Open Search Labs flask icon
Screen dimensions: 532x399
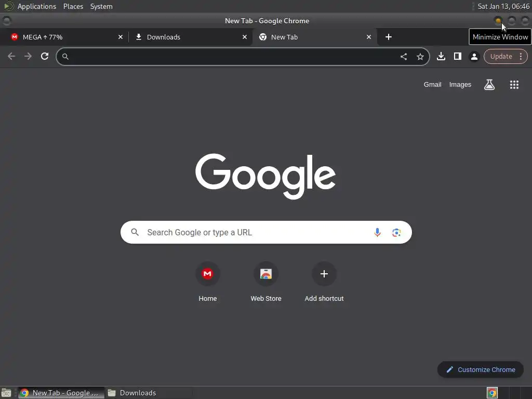(x=489, y=85)
